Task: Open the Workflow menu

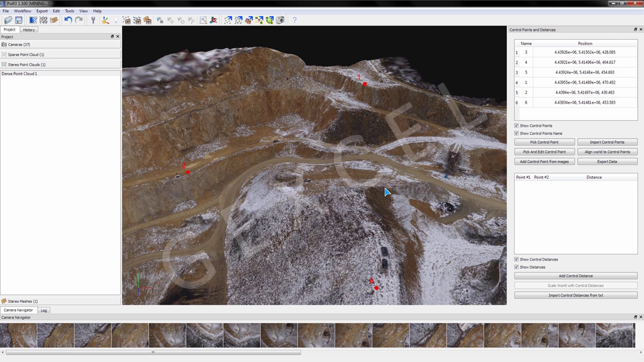Action: pyautogui.click(x=23, y=11)
